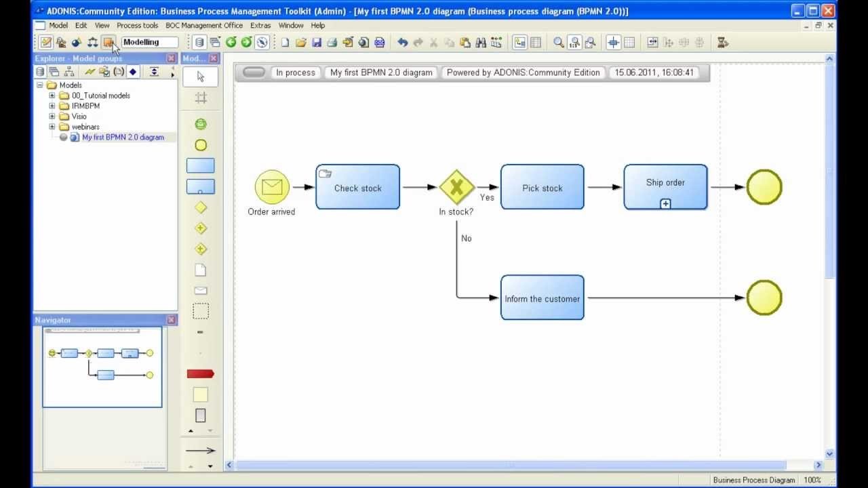
Task: Click the binoculars Find icon
Action: click(x=481, y=43)
